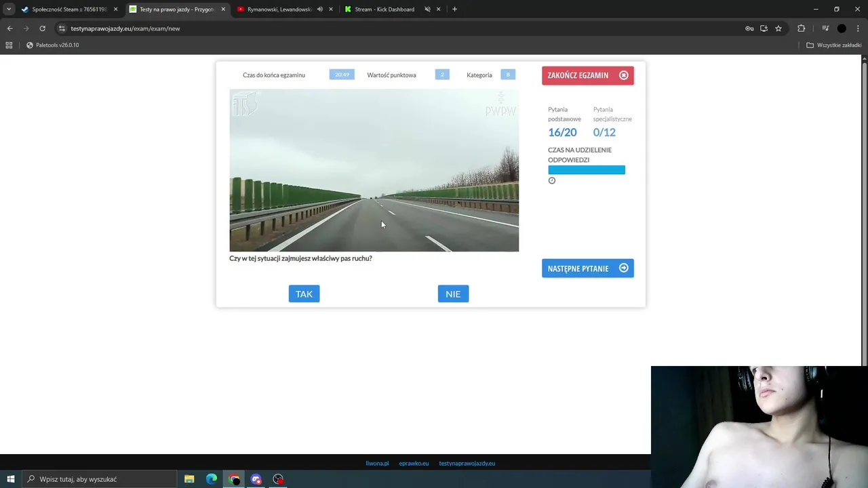Viewport: 868px width, 488px height.
Task: Open the apps grid in bookmarks bar
Action: (9, 45)
